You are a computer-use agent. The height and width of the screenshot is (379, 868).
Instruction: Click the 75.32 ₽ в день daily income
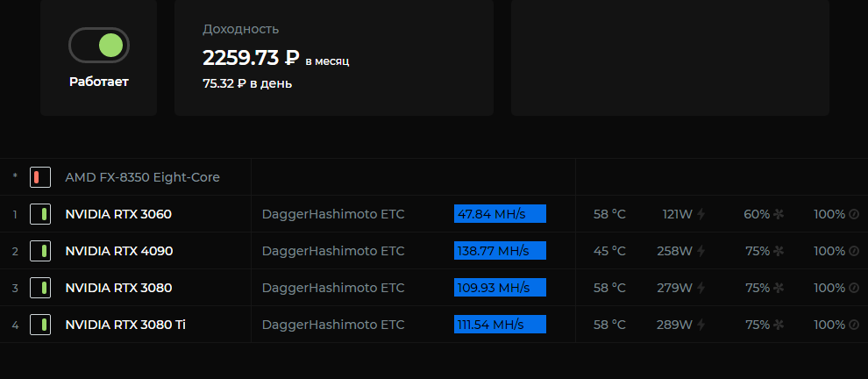click(247, 83)
